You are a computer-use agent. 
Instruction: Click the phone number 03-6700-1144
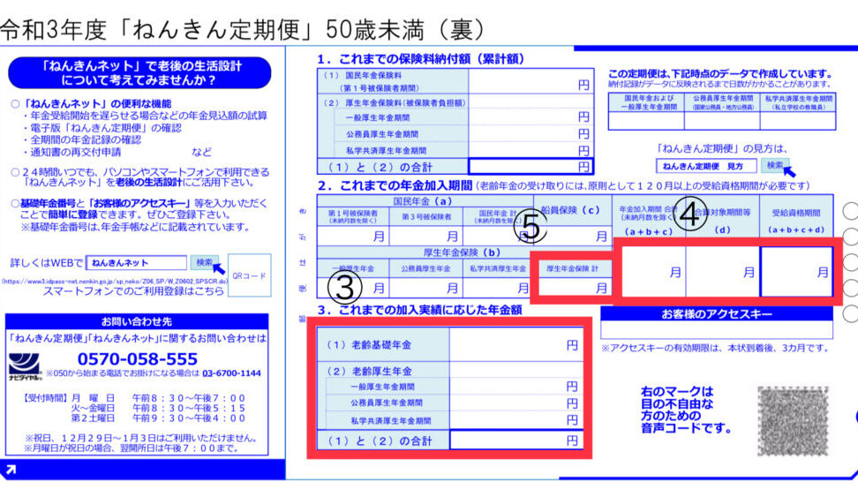228,373
